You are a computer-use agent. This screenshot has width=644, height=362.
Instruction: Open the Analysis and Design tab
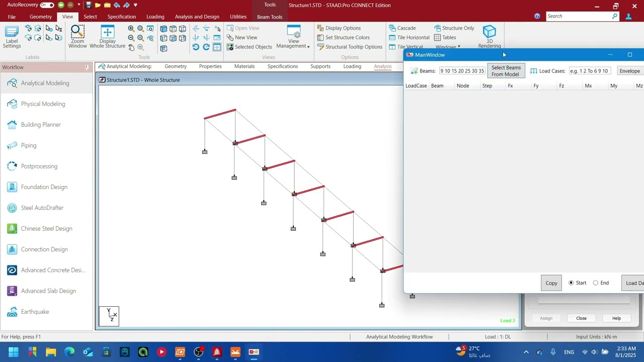coord(197,17)
